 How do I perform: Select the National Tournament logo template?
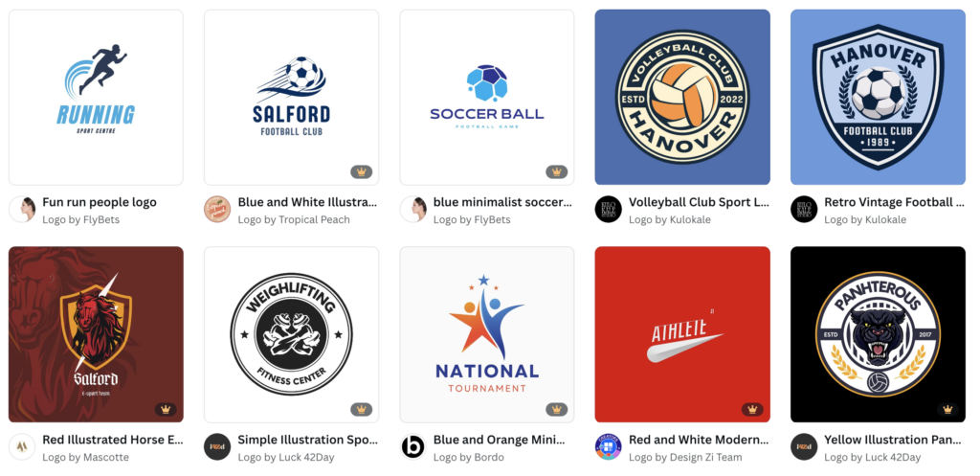(x=487, y=334)
